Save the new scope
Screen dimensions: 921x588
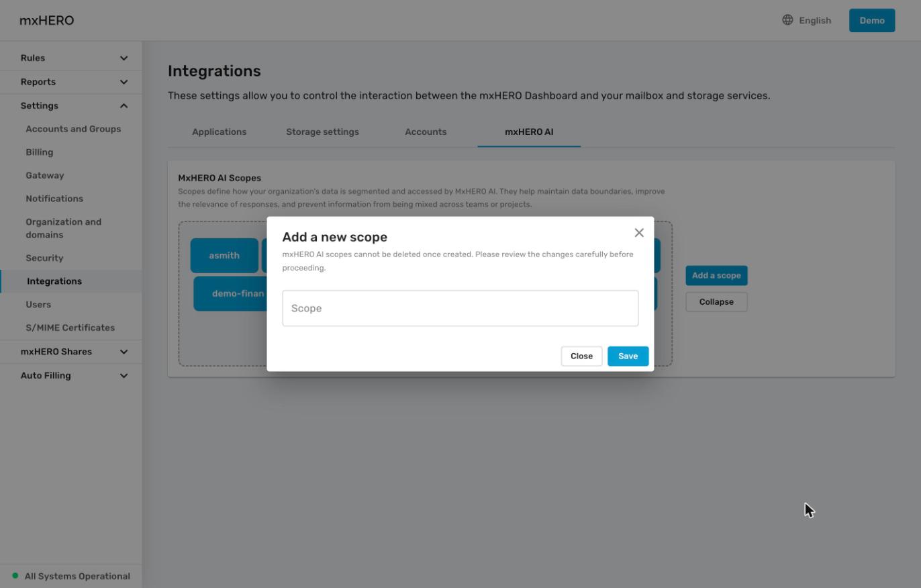(x=628, y=356)
